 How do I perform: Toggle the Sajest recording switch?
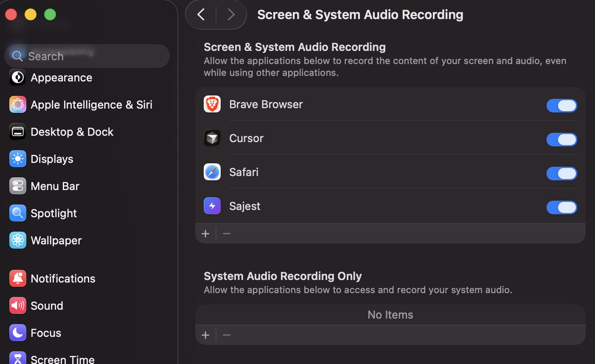click(x=561, y=207)
